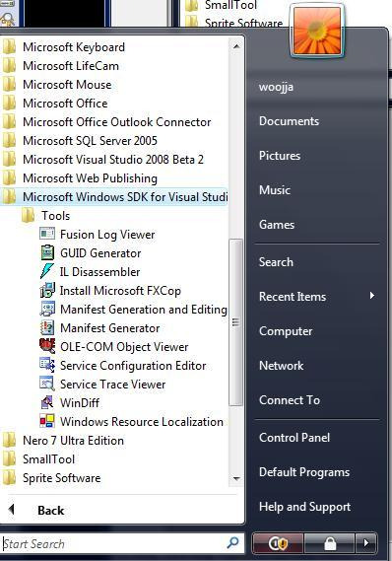392x561 pixels.
Task: Click the IL Disassembler lightning icon
Action: coord(47,271)
